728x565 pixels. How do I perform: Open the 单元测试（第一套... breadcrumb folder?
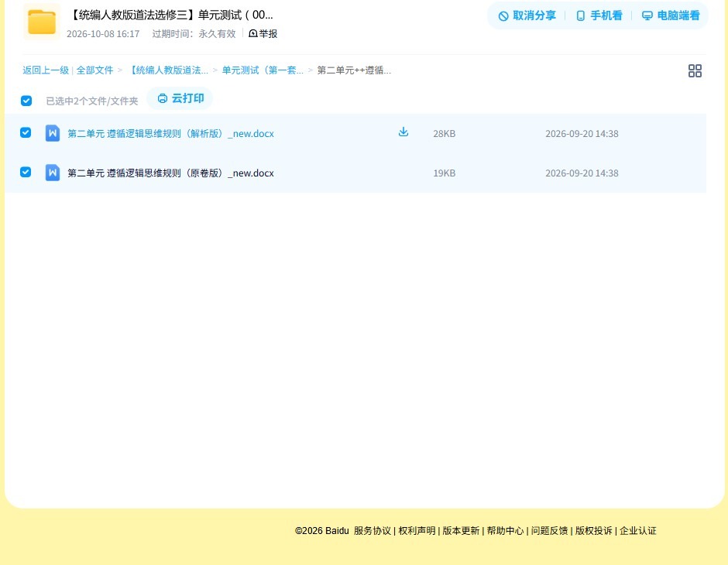[263, 70]
